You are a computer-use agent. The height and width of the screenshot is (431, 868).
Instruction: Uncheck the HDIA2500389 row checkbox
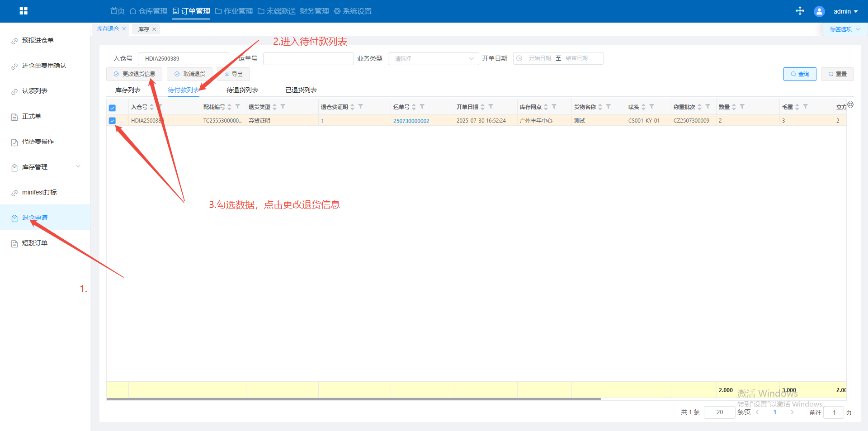point(112,121)
